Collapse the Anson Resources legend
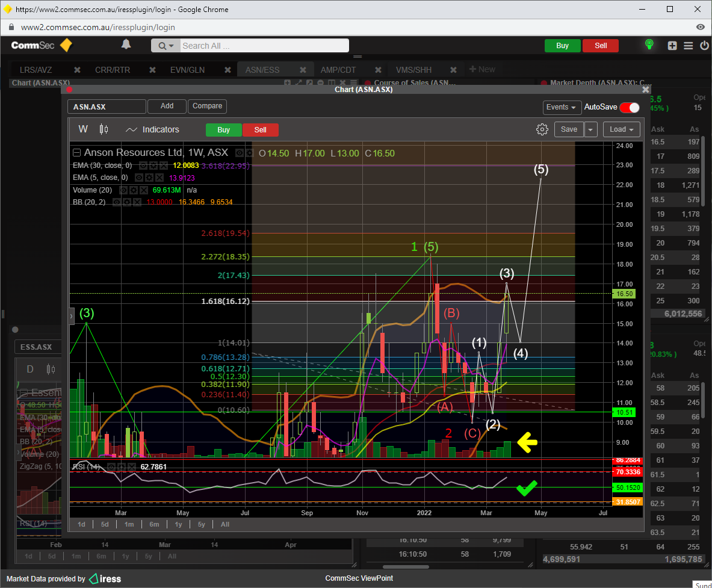 pos(76,153)
